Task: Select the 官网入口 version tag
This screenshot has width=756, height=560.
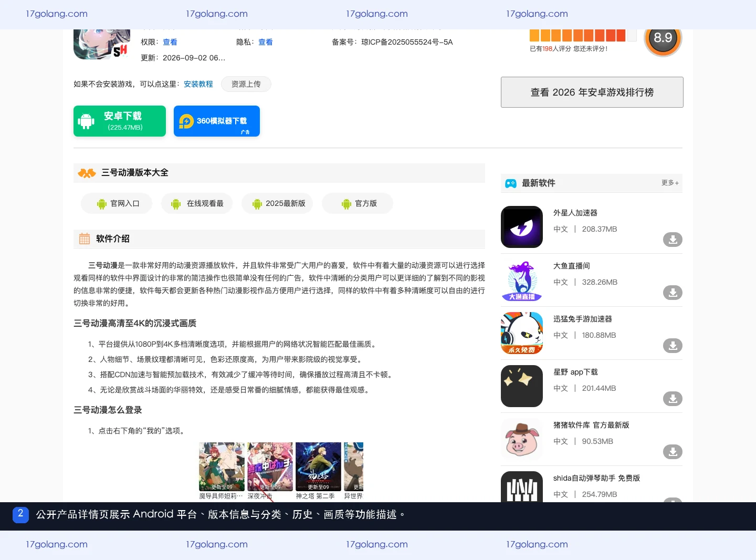Action: tap(117, 203)
